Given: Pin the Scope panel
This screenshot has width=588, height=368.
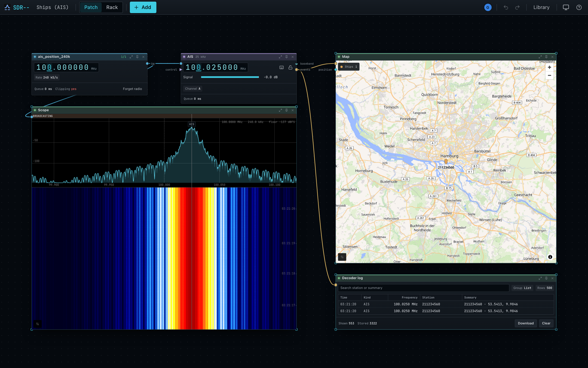Looking at the screenshot, I should 286,110.
